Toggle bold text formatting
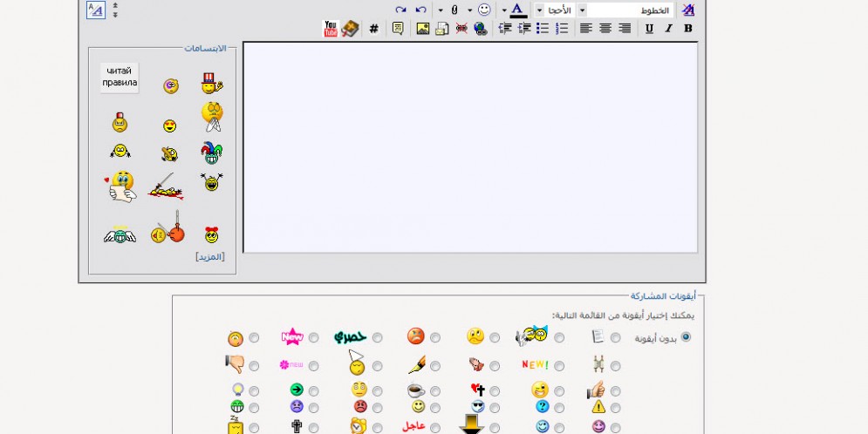Image resolution: width=868 pixels, height=434 pixels. click(x=688, y=29)
